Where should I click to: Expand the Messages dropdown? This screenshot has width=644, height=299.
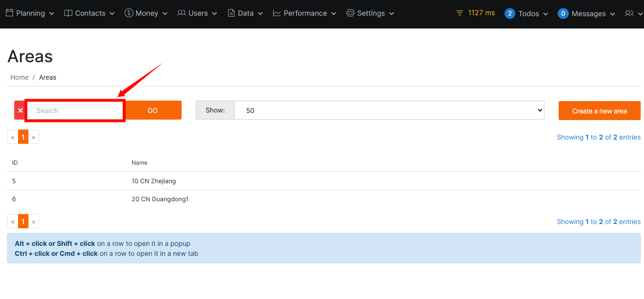(x=587, y=14)
